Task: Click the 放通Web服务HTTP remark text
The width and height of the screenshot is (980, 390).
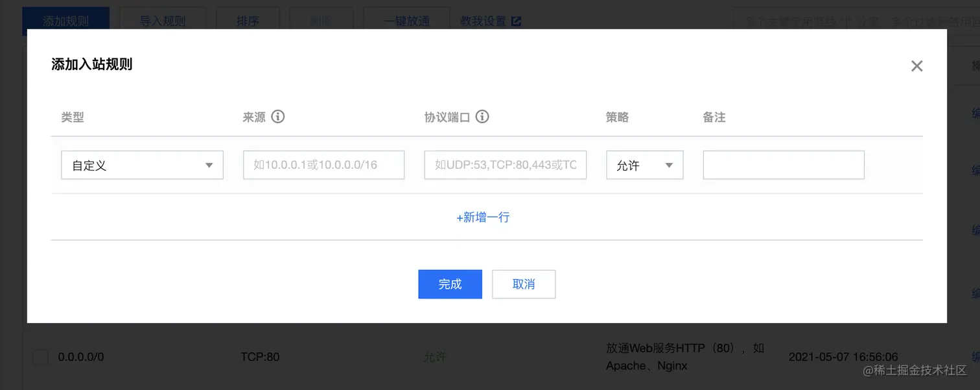Action: click(x=684, y=357)
